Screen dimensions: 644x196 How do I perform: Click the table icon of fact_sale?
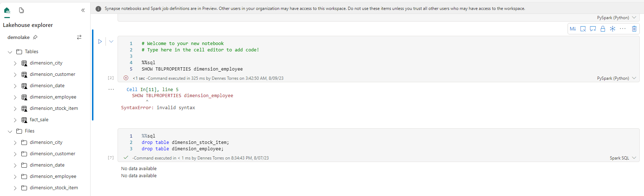[x=24, y=120]
